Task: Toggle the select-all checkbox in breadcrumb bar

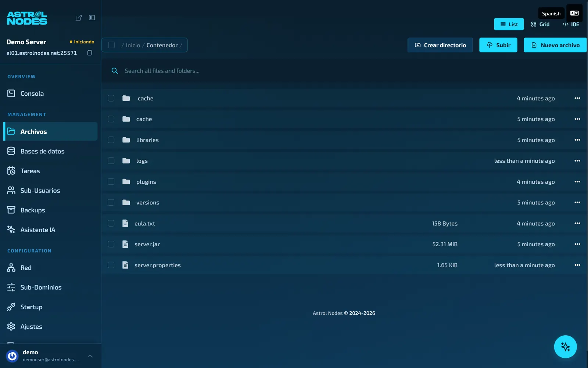Action: click(x=111, y=45)
